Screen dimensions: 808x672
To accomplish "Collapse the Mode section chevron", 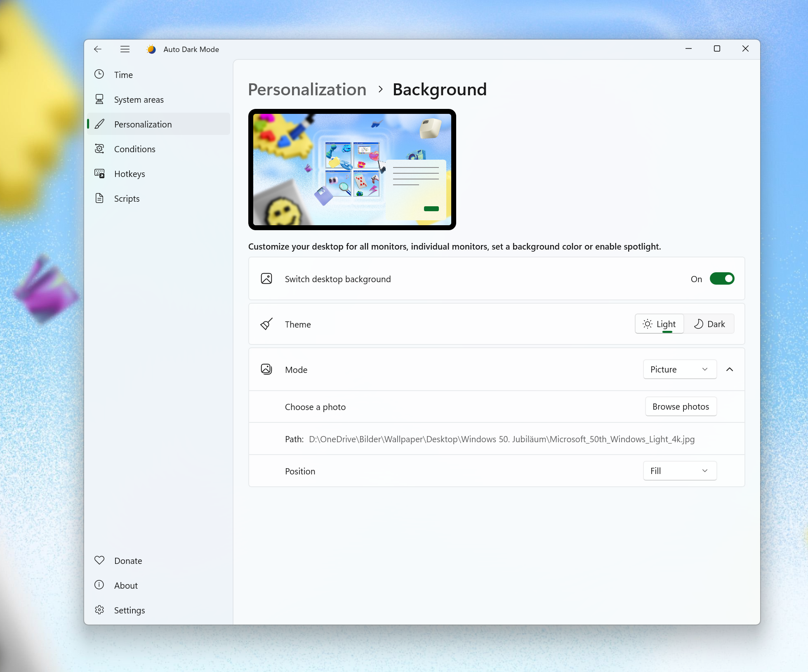I will [730, 369].
